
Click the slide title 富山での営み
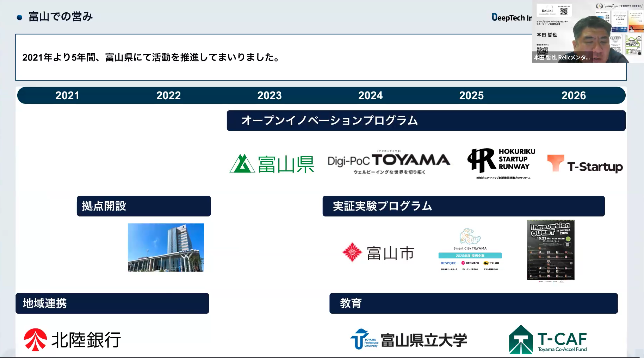coord(61,17)
